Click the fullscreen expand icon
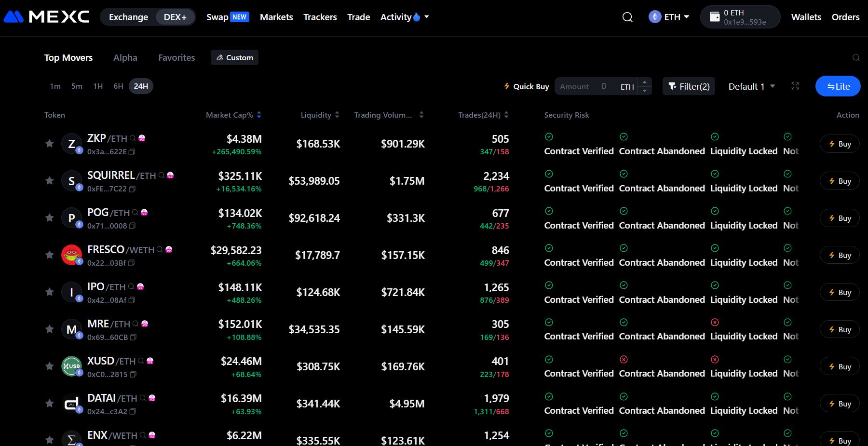 tap(795, 86)
